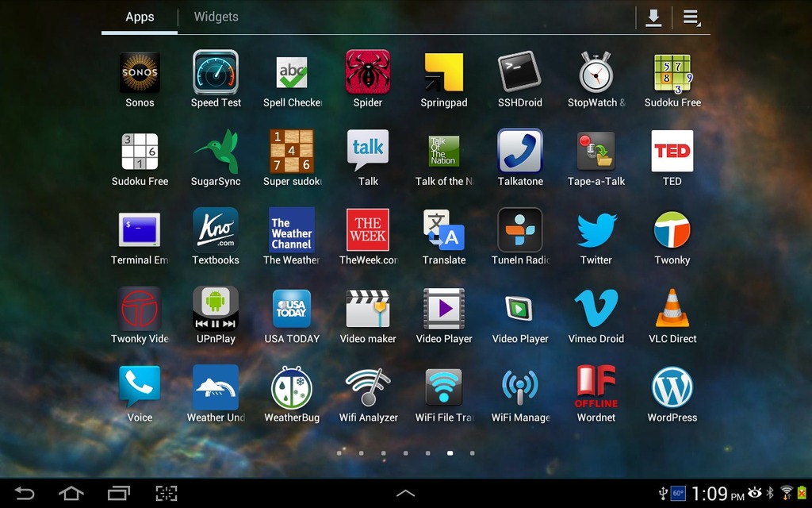Launch UPnPlay media app

click(x=216, y=316)
